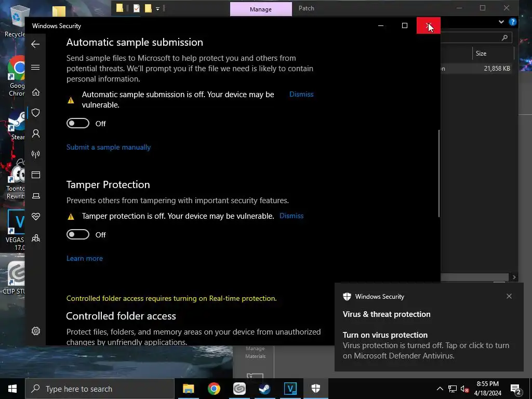Viewport: 532px width, 399px height.
Task: Open Virus & threat protection shield icon
Action: (36, 113)
